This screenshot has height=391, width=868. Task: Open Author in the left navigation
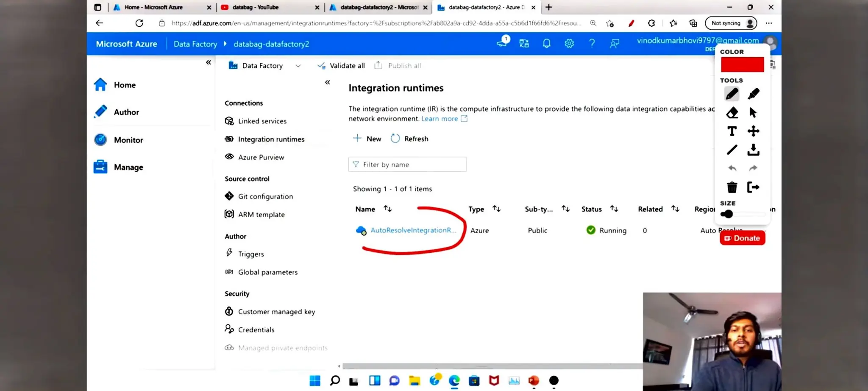[117, 112]
